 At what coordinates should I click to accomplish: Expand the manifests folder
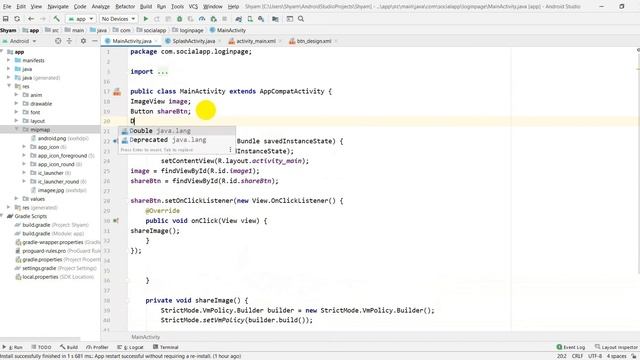[9, 60]
